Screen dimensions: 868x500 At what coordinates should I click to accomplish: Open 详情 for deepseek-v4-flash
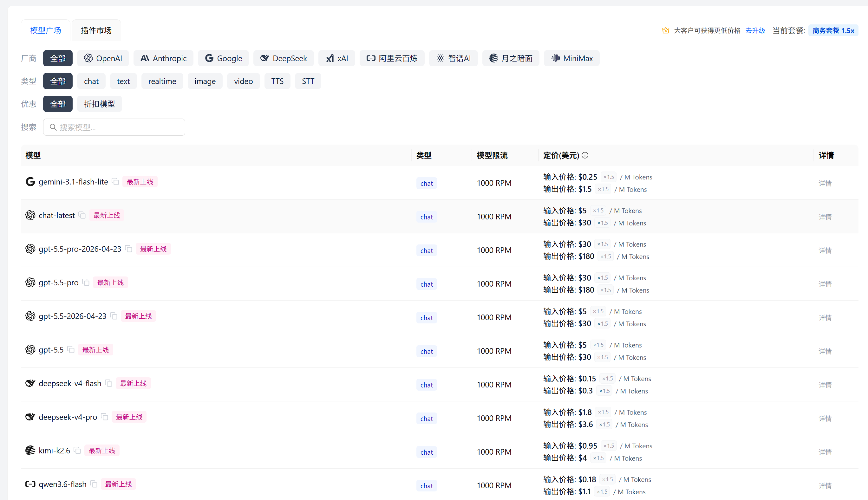(825, 385)
